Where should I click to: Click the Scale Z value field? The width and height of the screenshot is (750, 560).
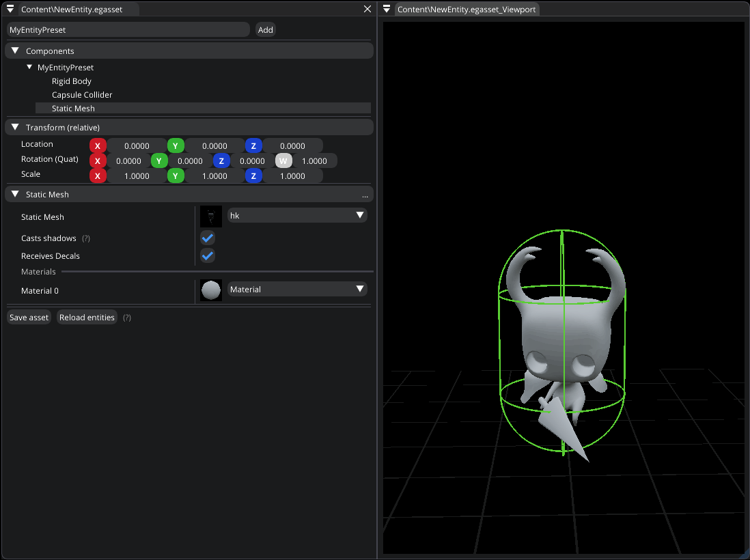tap(293, 176)
